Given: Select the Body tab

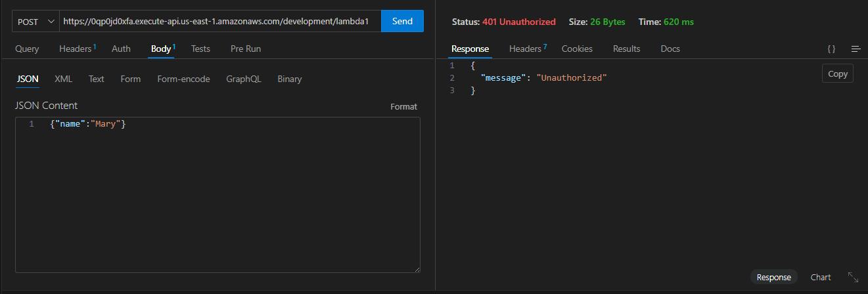Looking at the screenshot, I should (x=163, y=49).
